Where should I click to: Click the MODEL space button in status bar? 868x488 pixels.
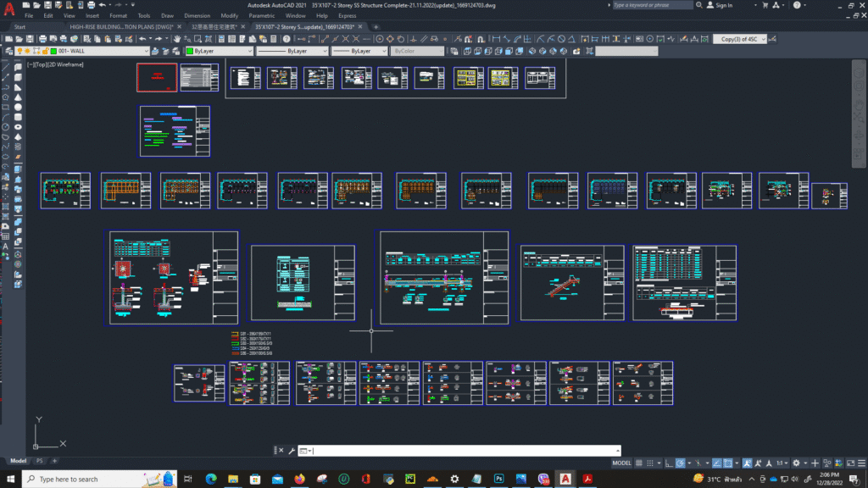[621, 463]
